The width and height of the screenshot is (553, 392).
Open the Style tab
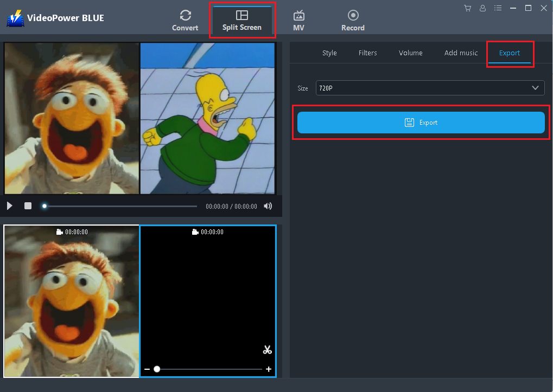tap(329, 53)
